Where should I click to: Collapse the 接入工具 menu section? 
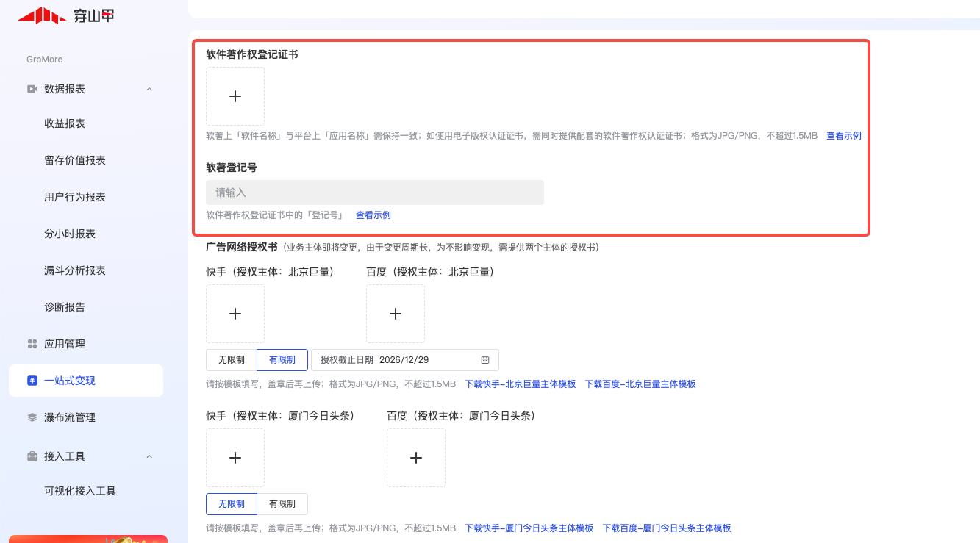pos(149,456)
